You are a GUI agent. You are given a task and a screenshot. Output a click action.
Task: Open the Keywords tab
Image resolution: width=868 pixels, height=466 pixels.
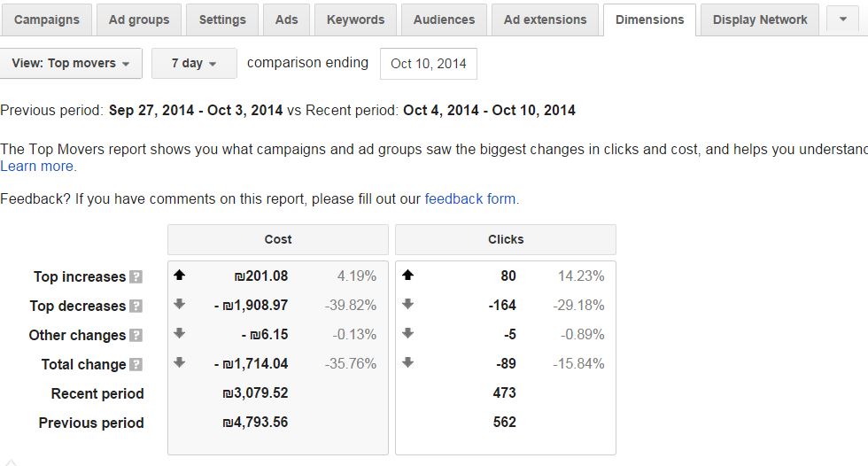coord(355,19)
